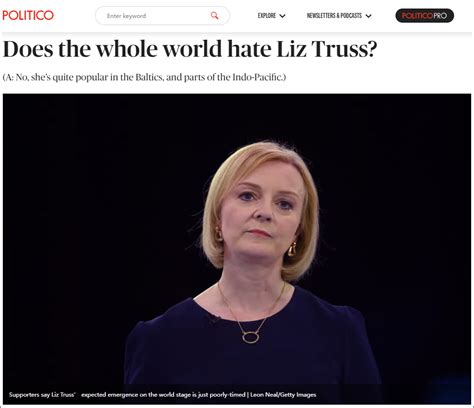Click the main article photo
Image resolution: width=474 pixels, height=408 pixels.
pyautogui.click(x=237, y=249)
